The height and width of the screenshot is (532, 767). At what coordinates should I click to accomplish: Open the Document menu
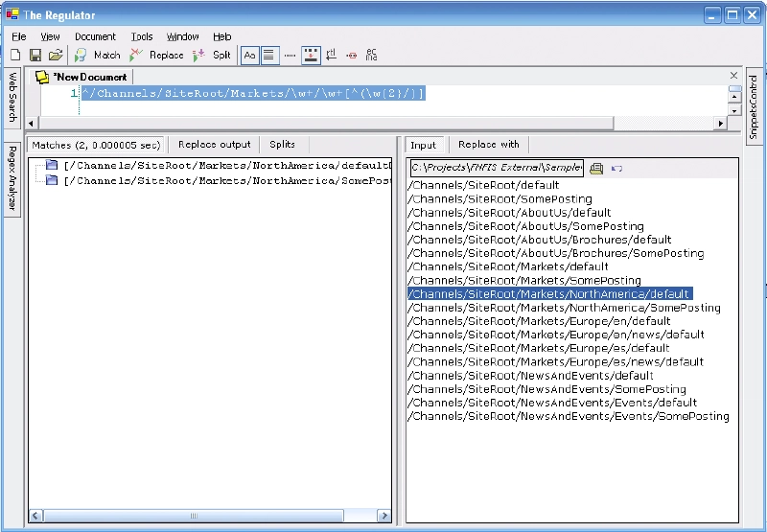[x=95, y=36]
